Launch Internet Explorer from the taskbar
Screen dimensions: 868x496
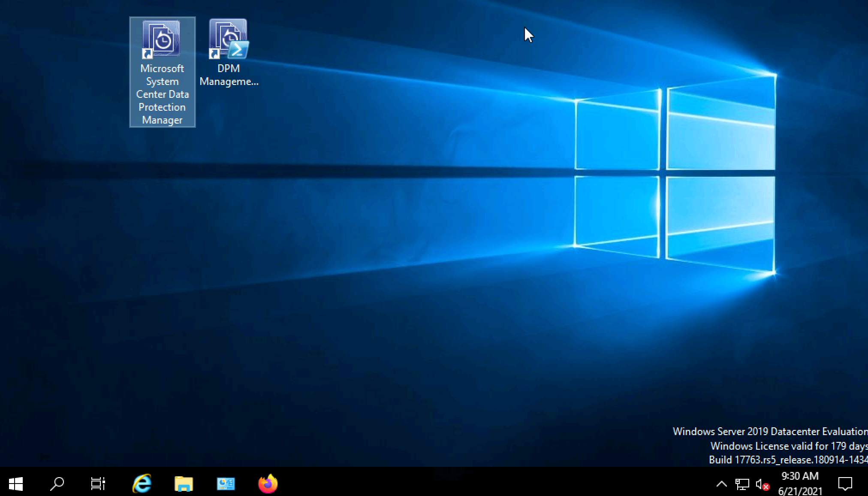(142, 484)
